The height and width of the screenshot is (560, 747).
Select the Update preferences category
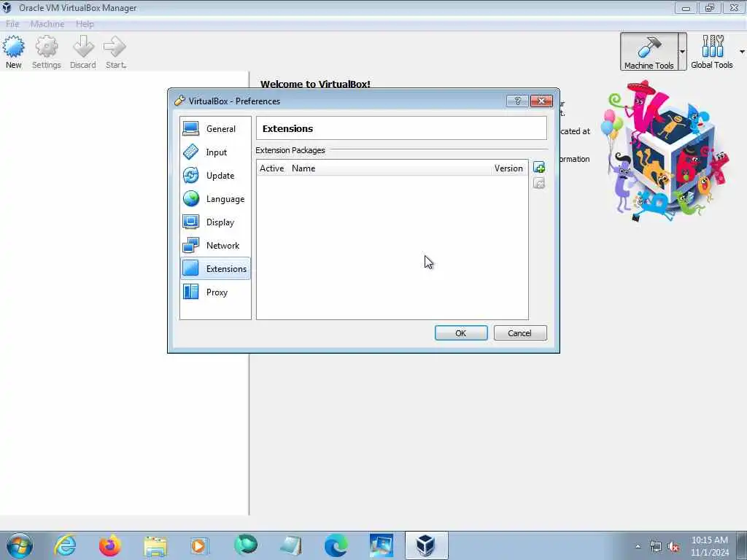tap(215, 175)
